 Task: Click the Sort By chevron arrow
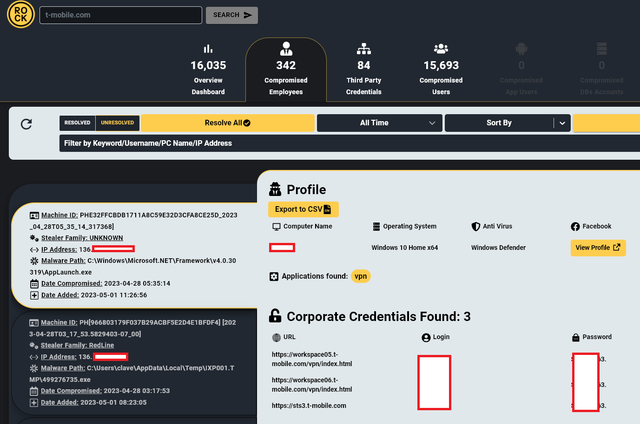point(562,123)
